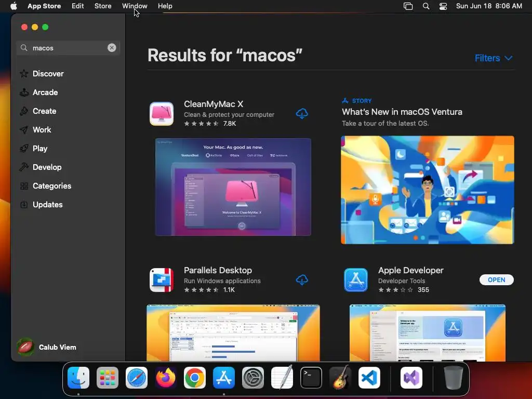Open What's New in macOS Ventura story

402,112
